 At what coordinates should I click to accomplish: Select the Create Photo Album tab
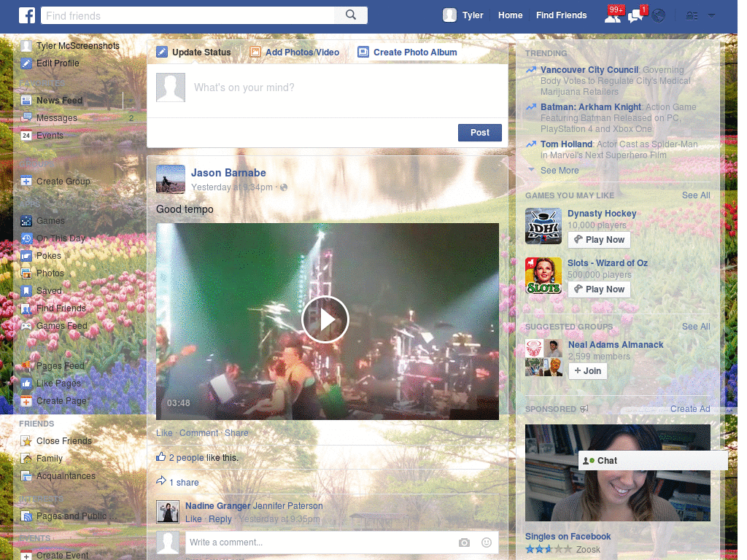407,52
